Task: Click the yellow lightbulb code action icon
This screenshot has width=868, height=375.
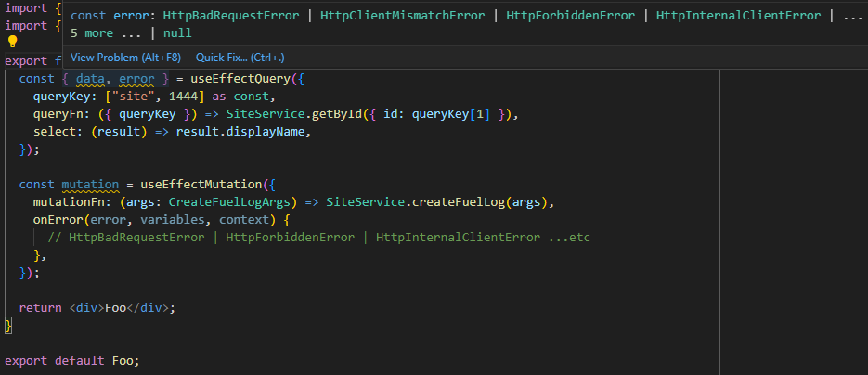Action: pos(12,42)
